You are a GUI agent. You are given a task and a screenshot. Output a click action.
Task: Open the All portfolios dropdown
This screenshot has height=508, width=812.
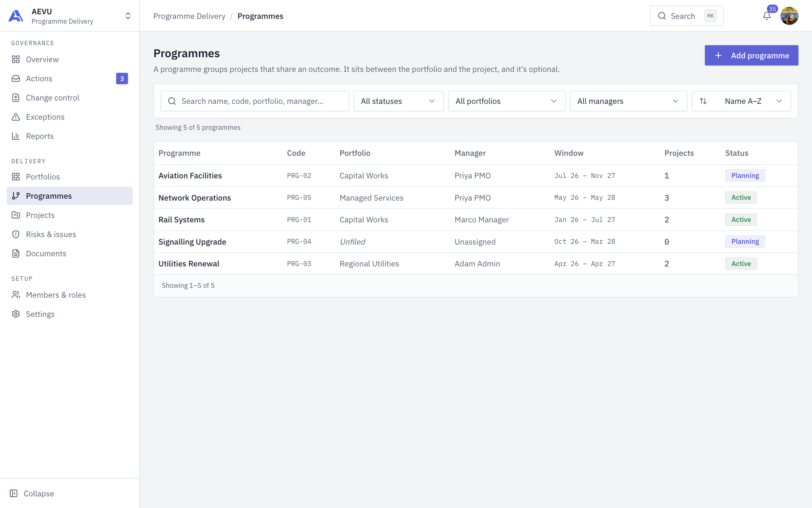click(x=507, y=101)
